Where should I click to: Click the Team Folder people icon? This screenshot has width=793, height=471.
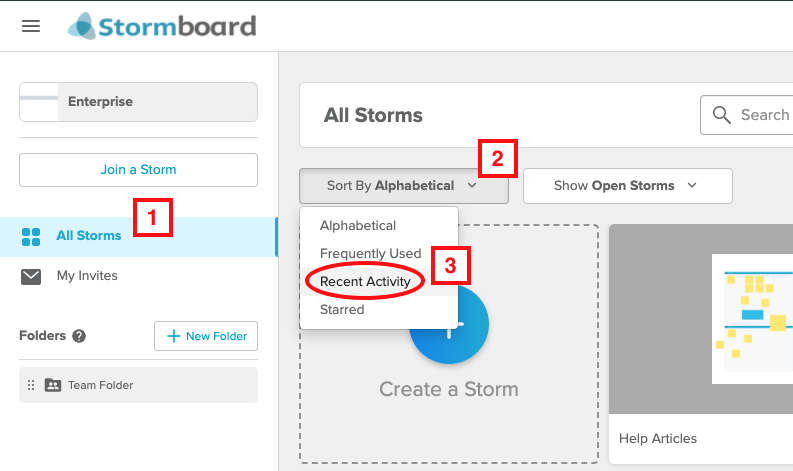(53, 385)
